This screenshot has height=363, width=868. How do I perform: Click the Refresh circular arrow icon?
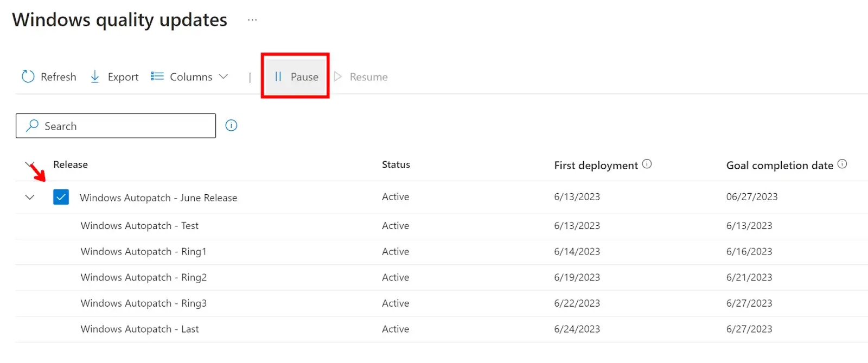(x=28, y=77)
